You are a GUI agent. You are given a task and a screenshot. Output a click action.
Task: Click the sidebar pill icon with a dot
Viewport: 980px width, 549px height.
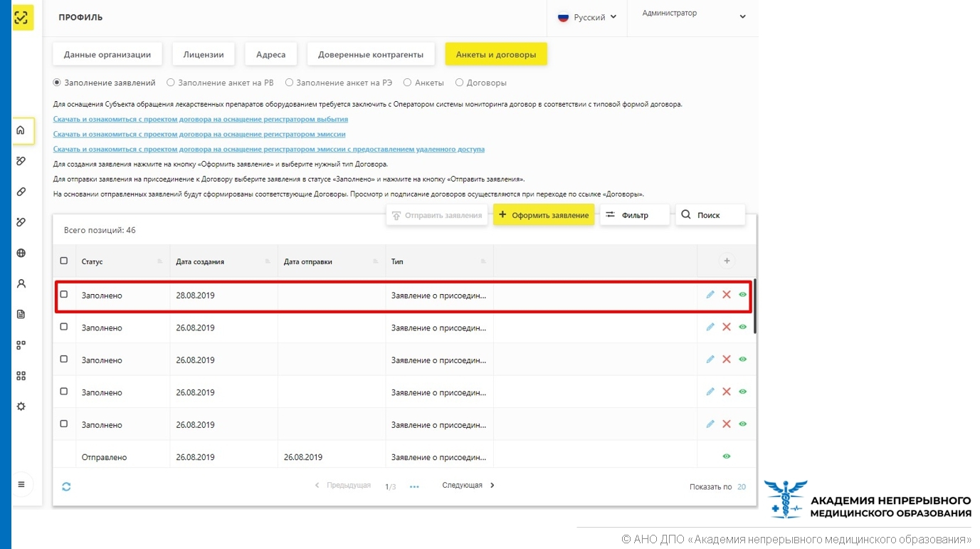(x=21, y=222)
